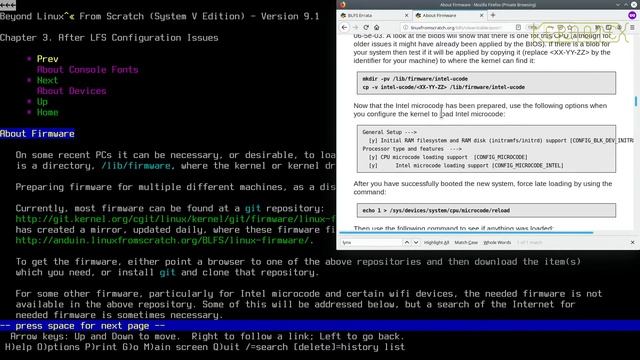Click the private browsing mask icon
Screen dimensions: 640x360
tap(632, 15)
